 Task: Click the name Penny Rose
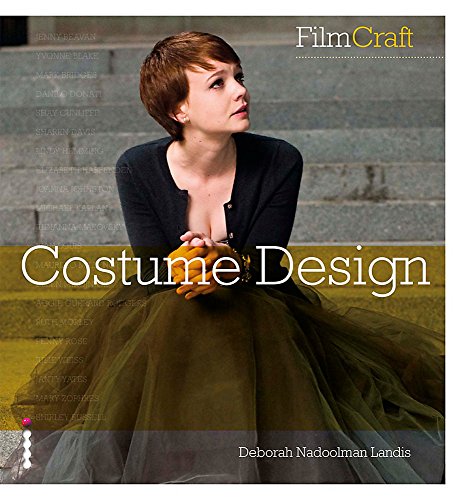click(x=61, y=341)
